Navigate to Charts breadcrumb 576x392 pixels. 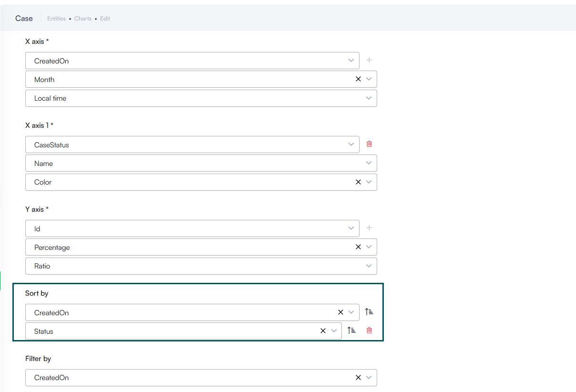click(x=83, y=19)
